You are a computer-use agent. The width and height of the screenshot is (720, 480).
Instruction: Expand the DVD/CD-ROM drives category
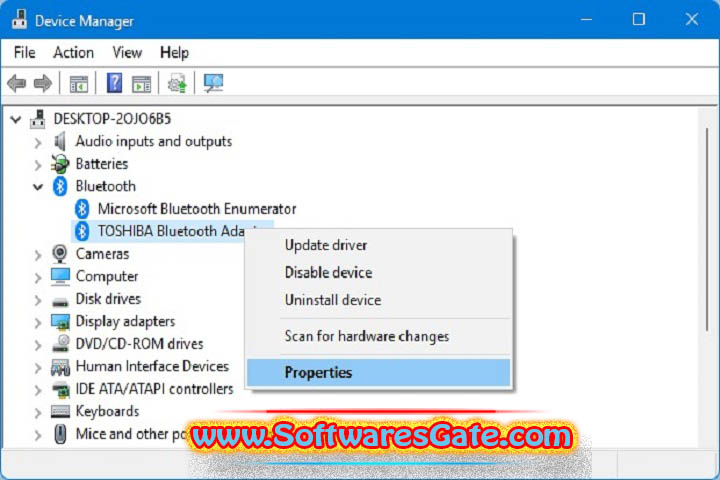point(38,345)
